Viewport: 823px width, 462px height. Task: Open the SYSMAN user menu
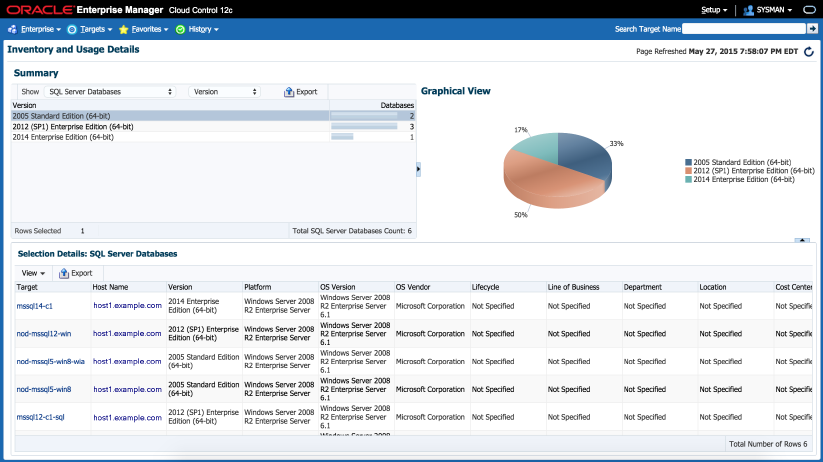(x=774, y=10)
